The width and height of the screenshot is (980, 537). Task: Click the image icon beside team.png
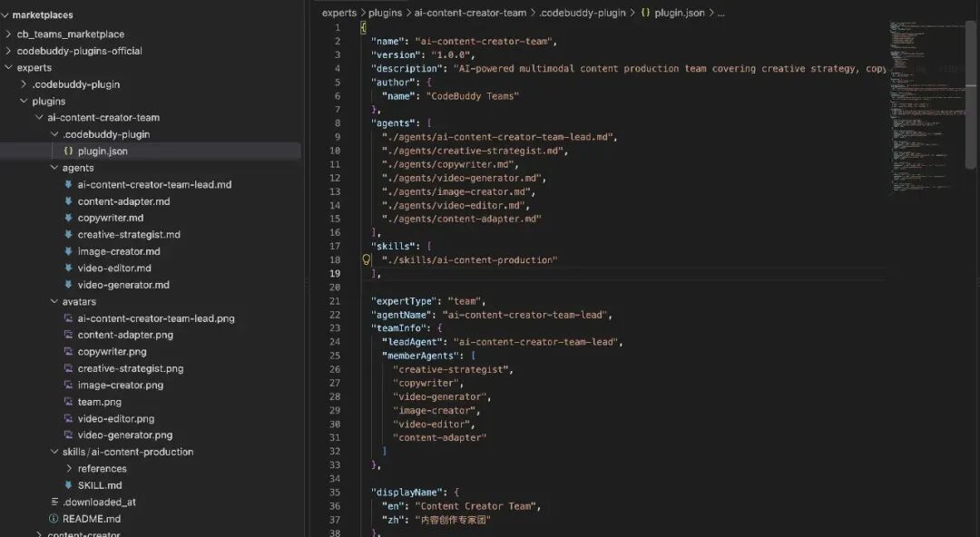click(x=68, y=401)
